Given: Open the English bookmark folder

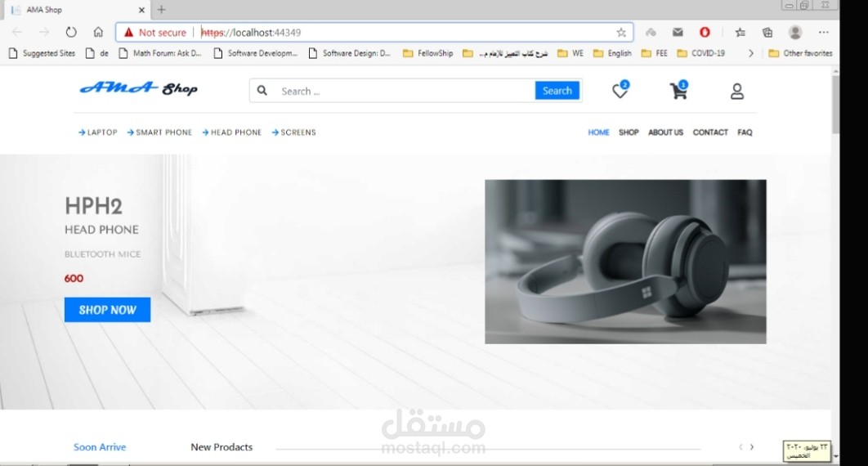Looking at the screenshot, I should coord(612,53).
